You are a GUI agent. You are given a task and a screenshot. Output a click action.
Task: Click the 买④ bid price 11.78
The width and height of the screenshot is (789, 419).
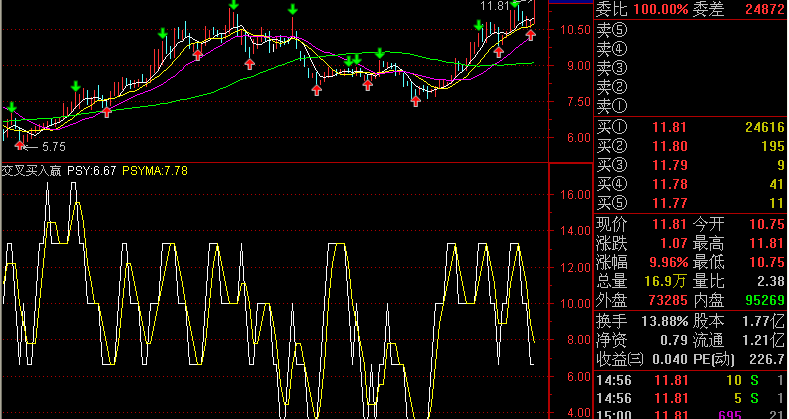click(669, 184)
